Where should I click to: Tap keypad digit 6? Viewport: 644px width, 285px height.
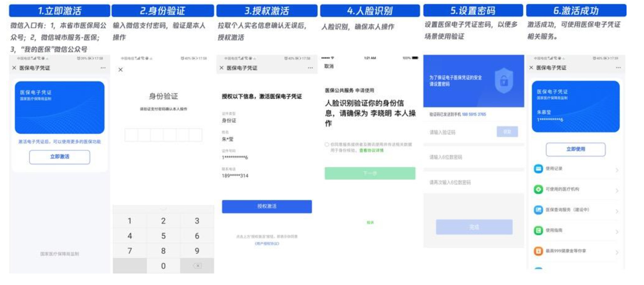coord(197,236)
